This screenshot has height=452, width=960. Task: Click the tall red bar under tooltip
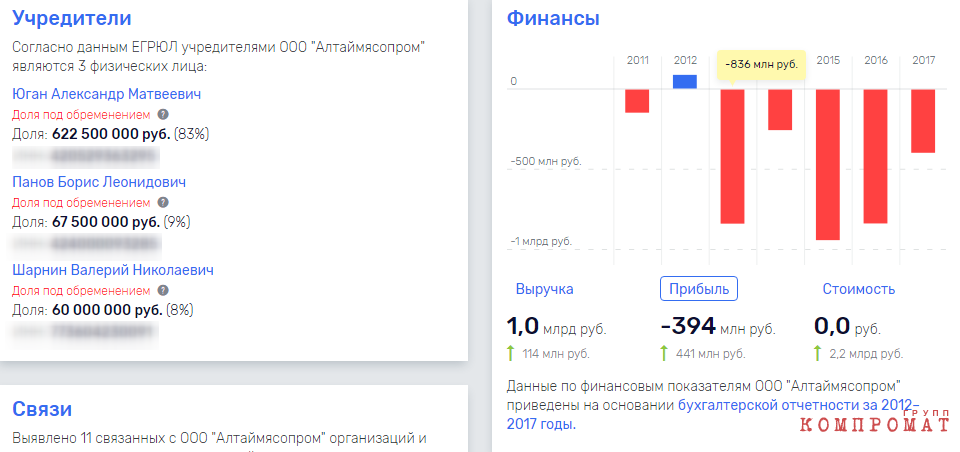click(732, 157)
